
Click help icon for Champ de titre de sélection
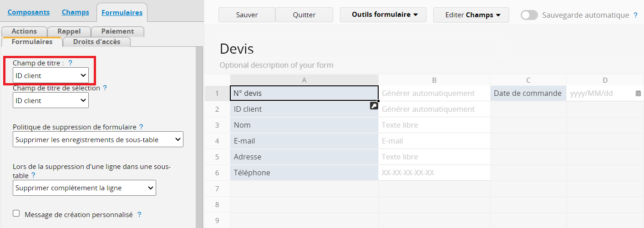pyautogui.click(x=105, y=88)
